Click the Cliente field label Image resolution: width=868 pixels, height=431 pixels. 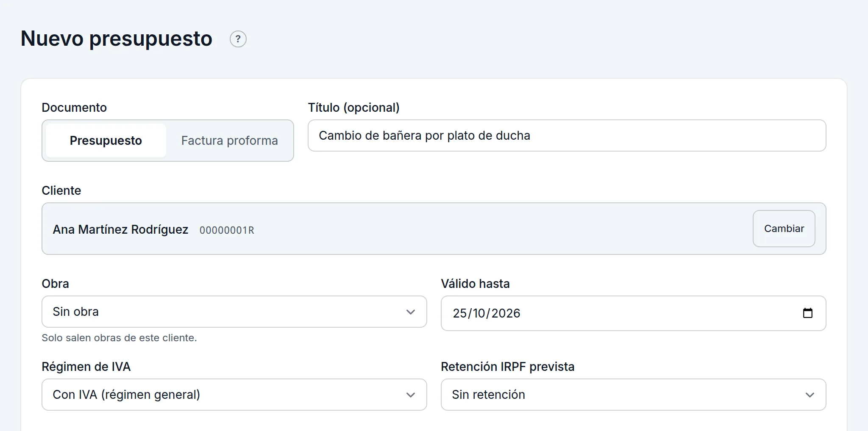point(61,191)
